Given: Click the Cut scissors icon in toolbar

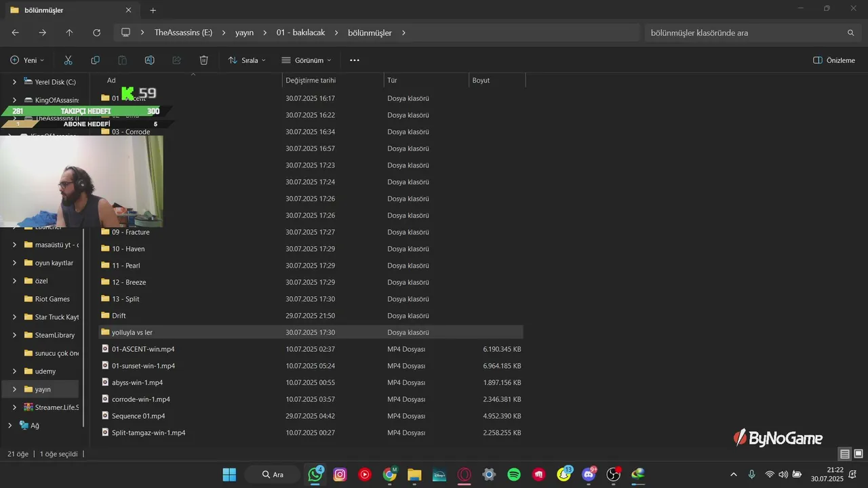Looking at the screenshot, I should pos(68,60).
